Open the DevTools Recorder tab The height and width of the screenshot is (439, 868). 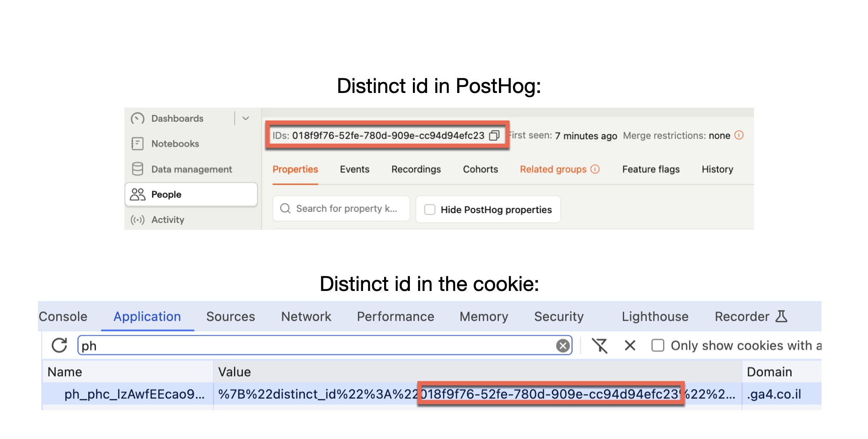tap(751, 317)
